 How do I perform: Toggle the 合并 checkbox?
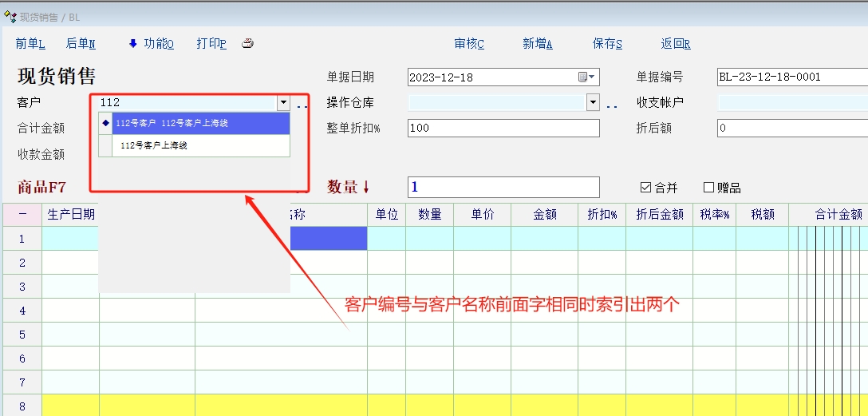tap(645, 188)
